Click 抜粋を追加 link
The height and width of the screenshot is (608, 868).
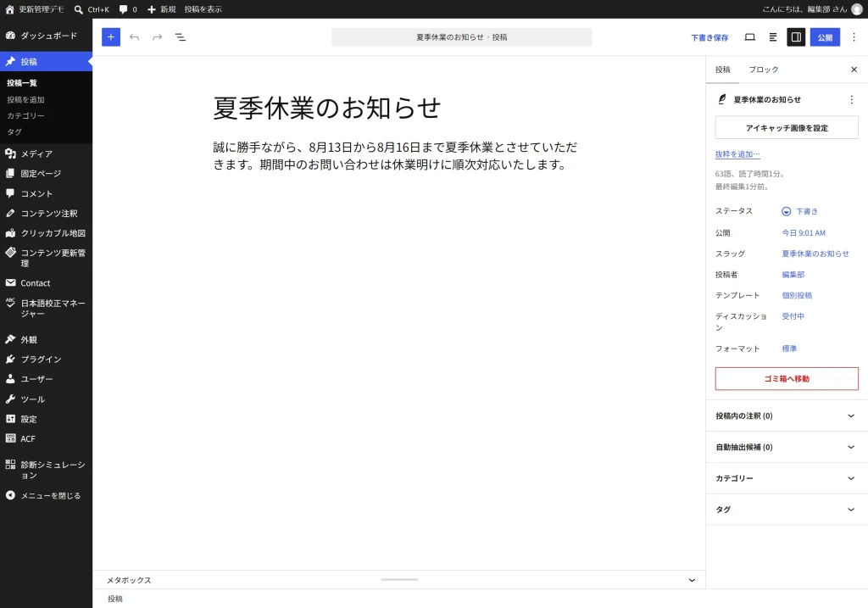click(737, 154)
